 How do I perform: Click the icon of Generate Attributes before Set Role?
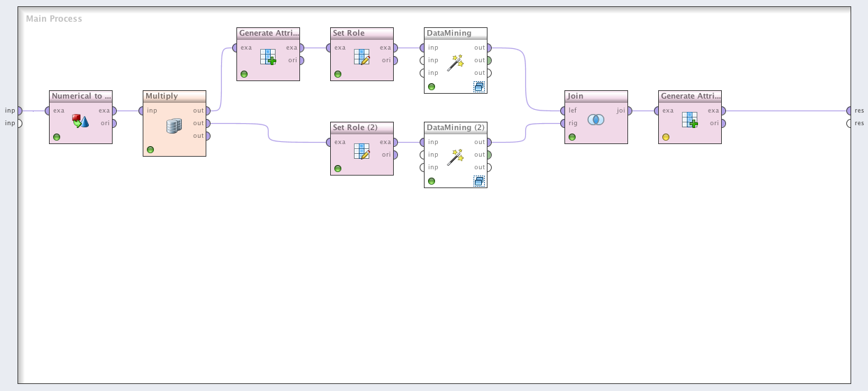pos(268,57)
